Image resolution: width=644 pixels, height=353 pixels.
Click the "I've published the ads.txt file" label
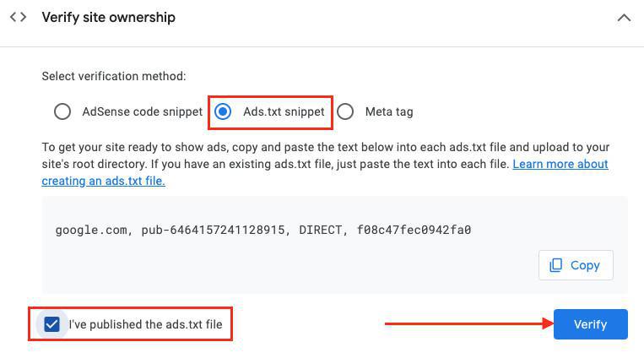point(146,324)
